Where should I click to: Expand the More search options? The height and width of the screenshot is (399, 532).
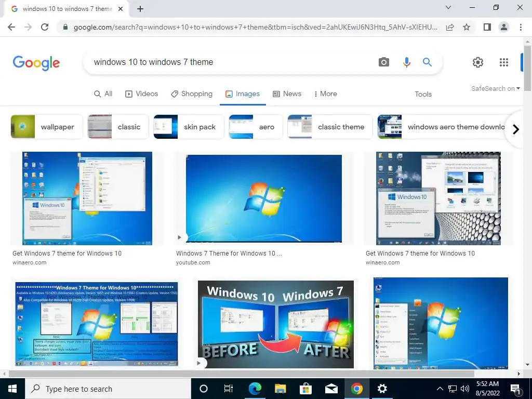325,94
